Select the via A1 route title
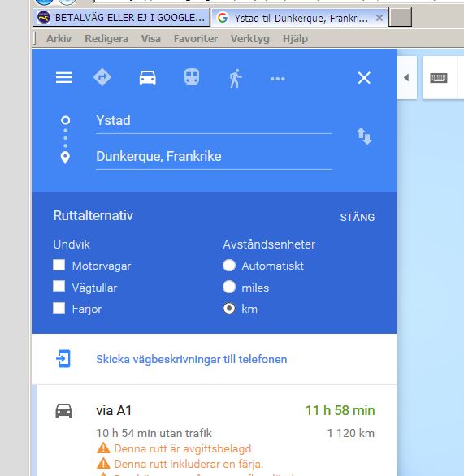The height and width of the screenshot is (476, 464). [x=114, y=411]
